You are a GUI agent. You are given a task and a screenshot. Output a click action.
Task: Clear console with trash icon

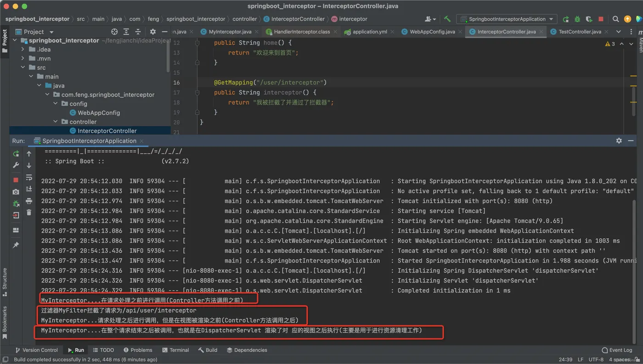(x=29, y=212)
